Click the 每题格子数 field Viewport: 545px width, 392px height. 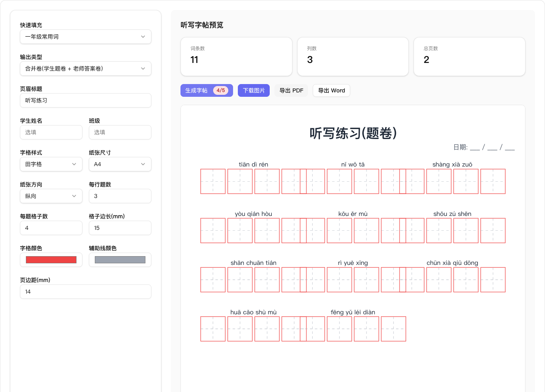(x=51, y=228)
